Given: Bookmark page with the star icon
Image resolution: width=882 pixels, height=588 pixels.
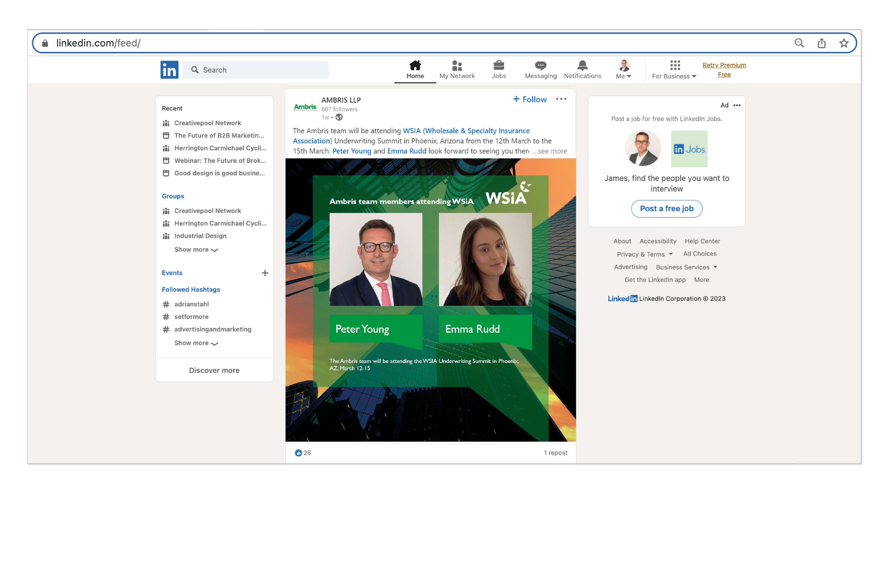Looking at the screenshot, I should [844, 43].
